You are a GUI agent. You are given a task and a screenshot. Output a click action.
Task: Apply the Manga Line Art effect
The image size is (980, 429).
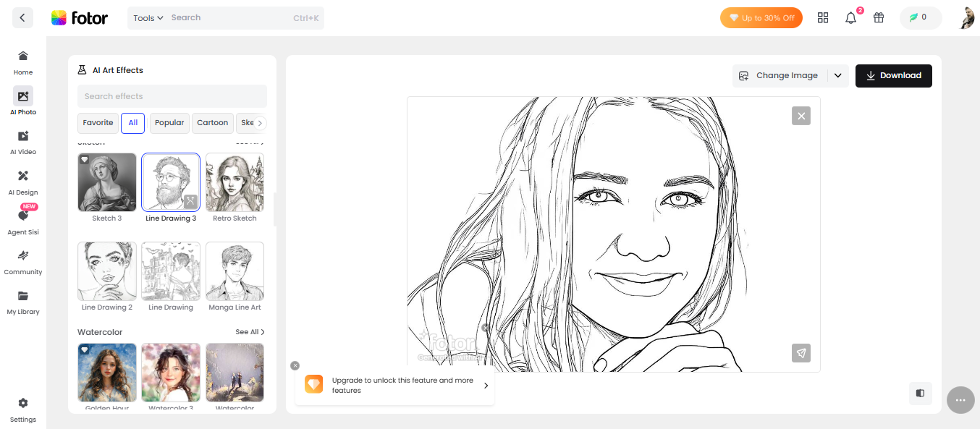point(235,271)
